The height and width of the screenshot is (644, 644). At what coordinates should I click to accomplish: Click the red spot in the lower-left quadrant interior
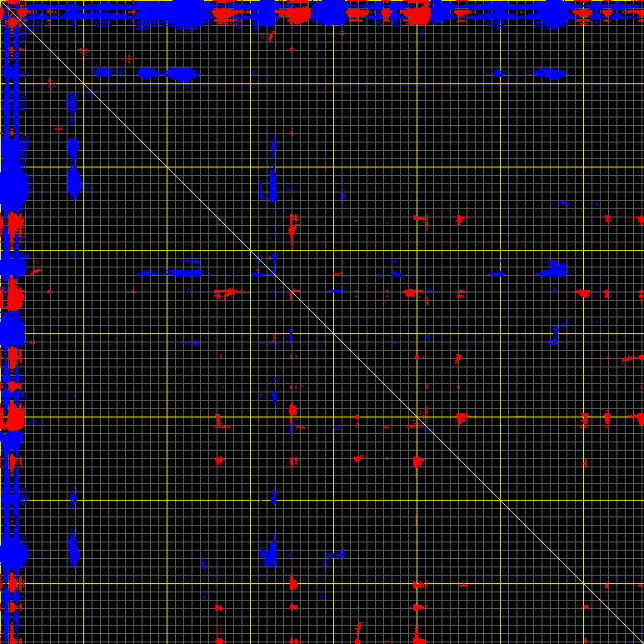click(x=219, y=460)
